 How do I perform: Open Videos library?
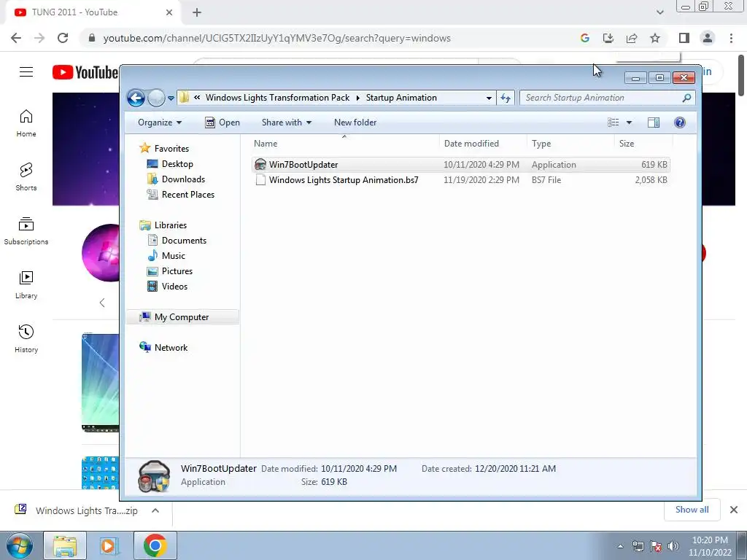coord(168,286)
